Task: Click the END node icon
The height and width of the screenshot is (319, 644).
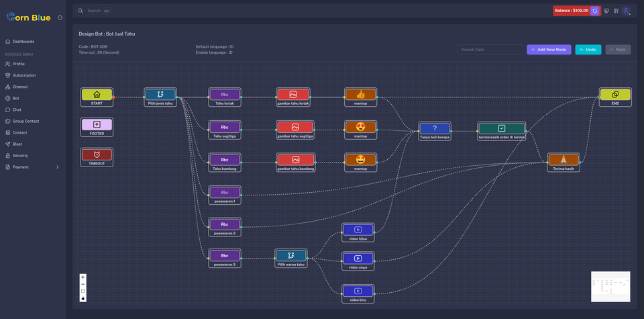Action: [x=615, y=95]
